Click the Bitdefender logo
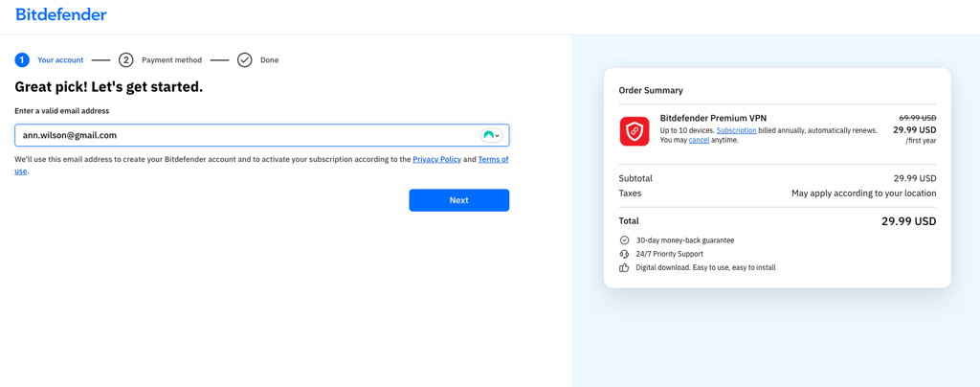 pos(60,14)
